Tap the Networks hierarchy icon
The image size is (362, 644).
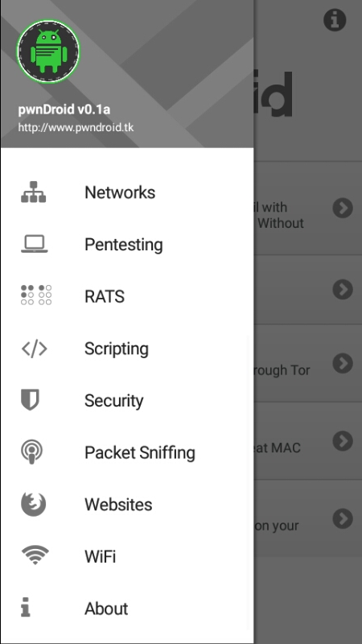(33, 192)
